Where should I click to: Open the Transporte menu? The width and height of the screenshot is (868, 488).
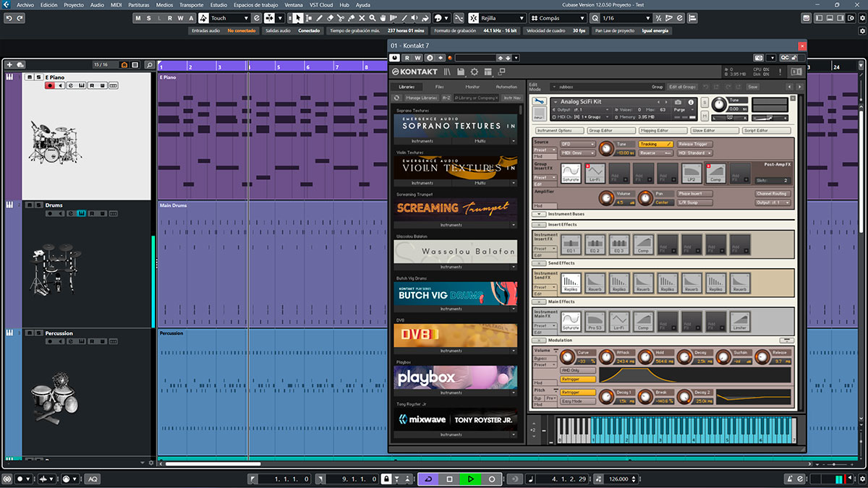(191, 4)
